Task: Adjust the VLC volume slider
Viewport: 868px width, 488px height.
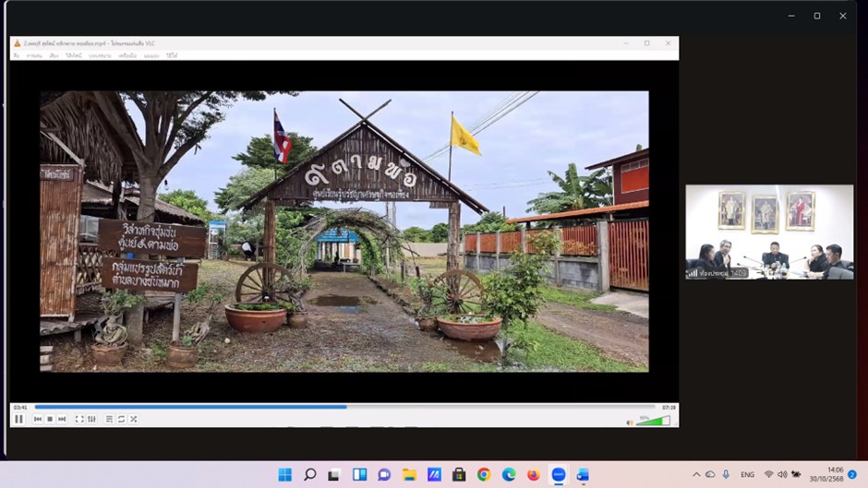Action: coord(653,422)
